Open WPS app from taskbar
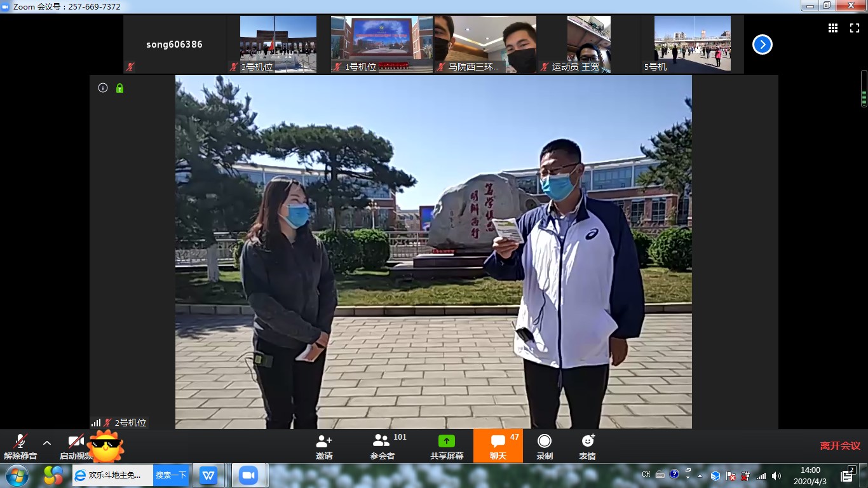 [208, 475]
